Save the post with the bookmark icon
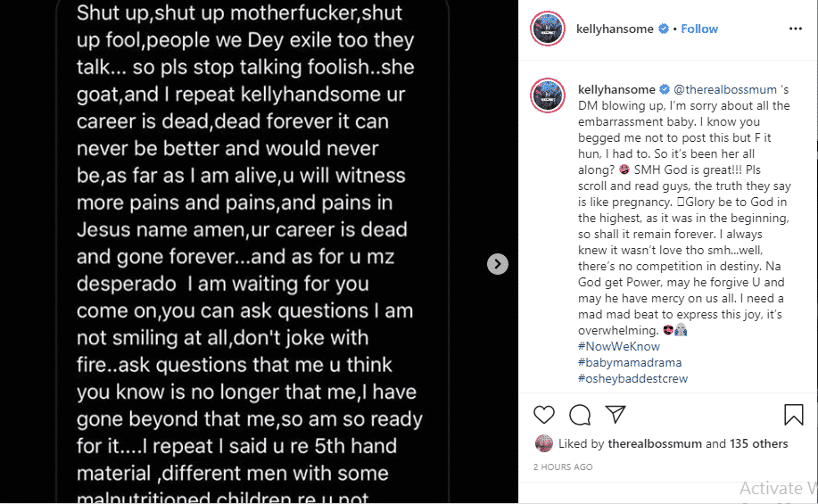The image size is (818, 504). click(x=793, y=415)
